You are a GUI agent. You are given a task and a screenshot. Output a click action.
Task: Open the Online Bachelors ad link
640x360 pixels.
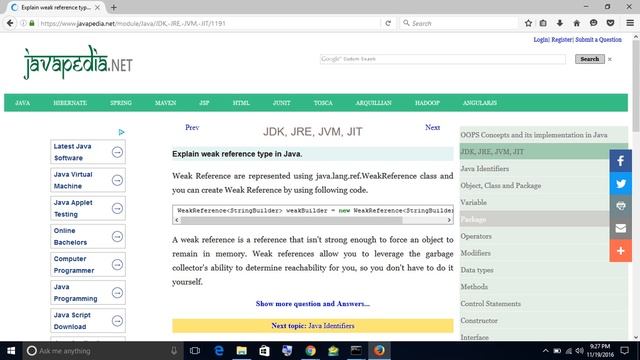[88, 236]
